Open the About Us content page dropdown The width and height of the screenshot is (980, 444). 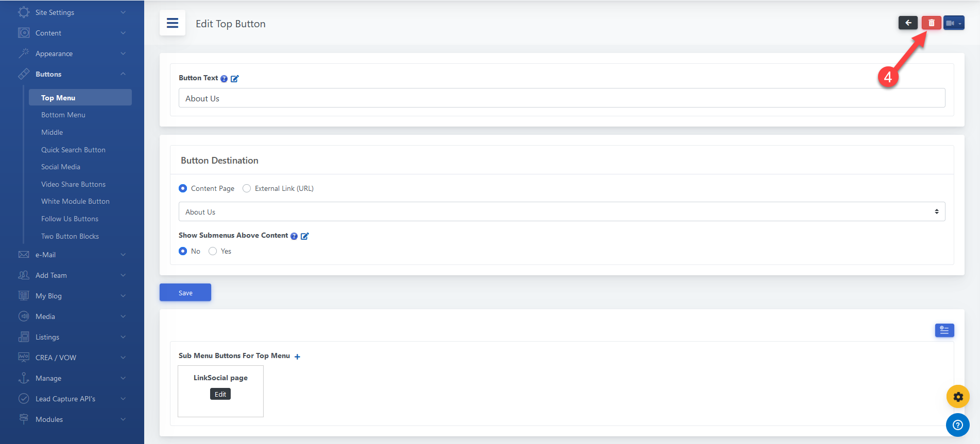[x=561, y=211]
